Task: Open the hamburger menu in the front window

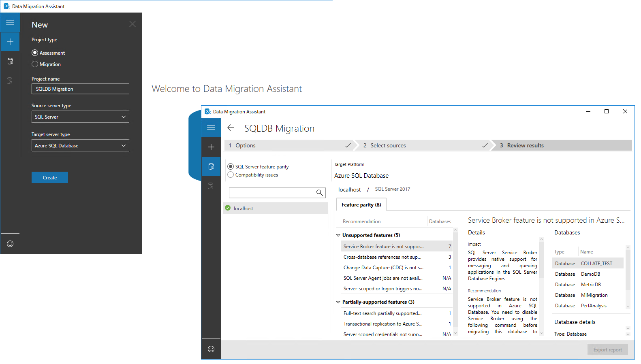Action: click(211, 128)
